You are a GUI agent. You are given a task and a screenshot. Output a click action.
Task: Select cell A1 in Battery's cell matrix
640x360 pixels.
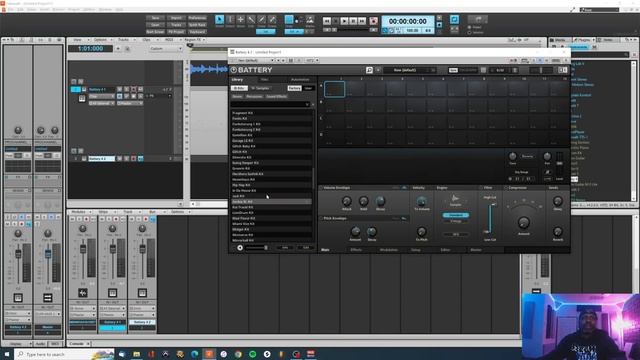[334, 89]
